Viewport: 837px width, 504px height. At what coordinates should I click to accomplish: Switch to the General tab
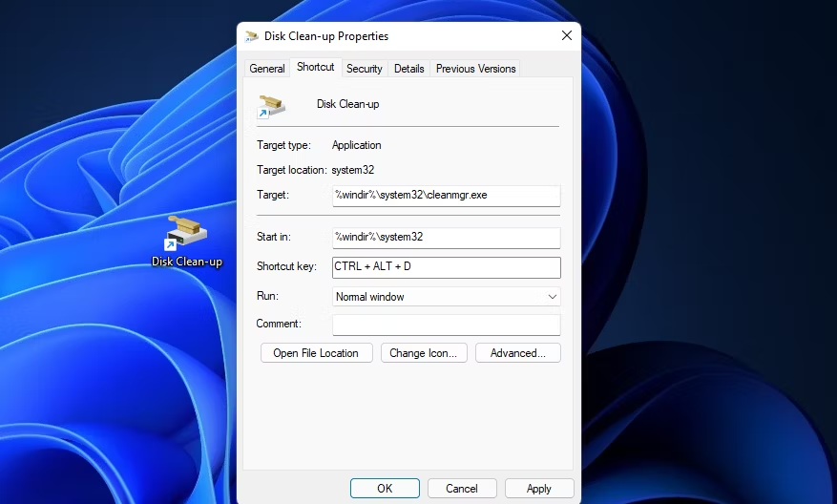click(x=267, y=69)
